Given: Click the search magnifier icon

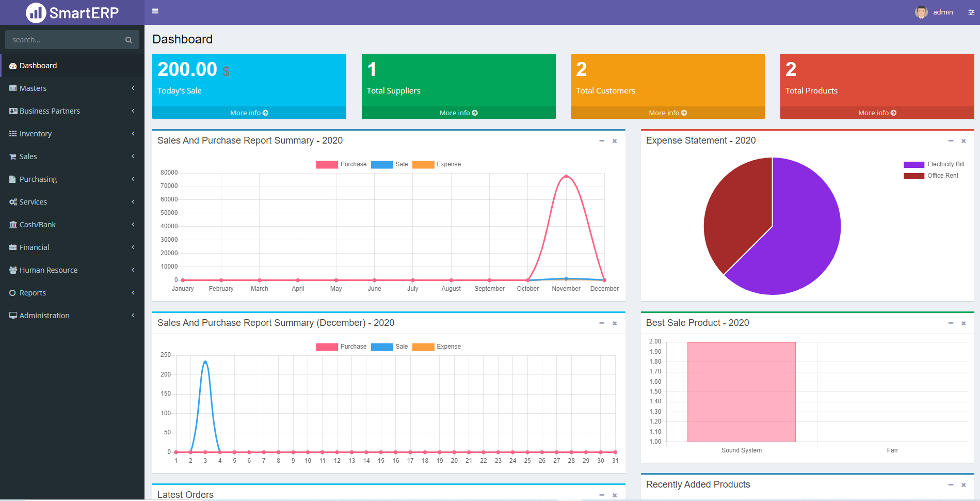Looking at the screenshot, I should (x=128, y=39).
